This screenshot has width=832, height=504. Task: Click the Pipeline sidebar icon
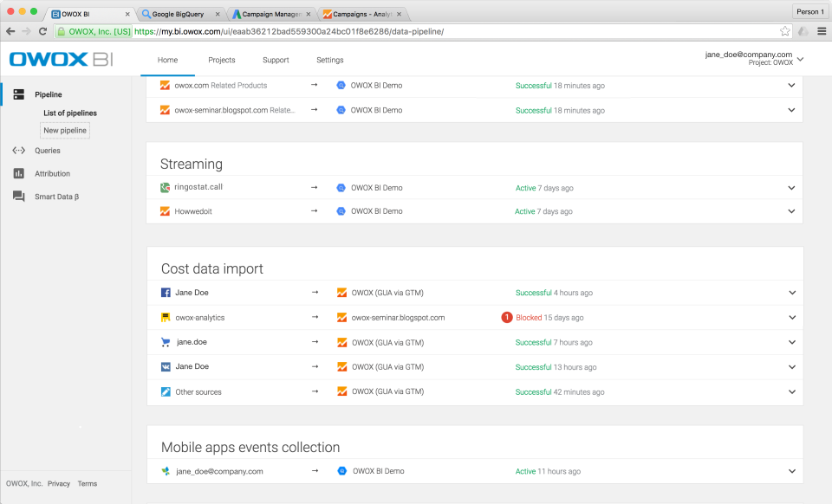(19, 94)
